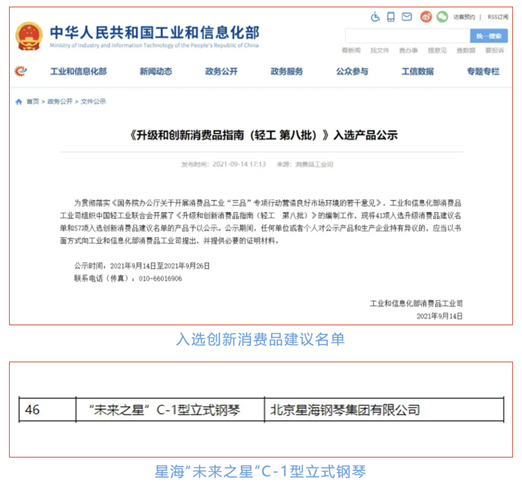This screenshot has height=486, width=522.
Task: Open the 公众参与 nav menu
Action: click(352, 71)
